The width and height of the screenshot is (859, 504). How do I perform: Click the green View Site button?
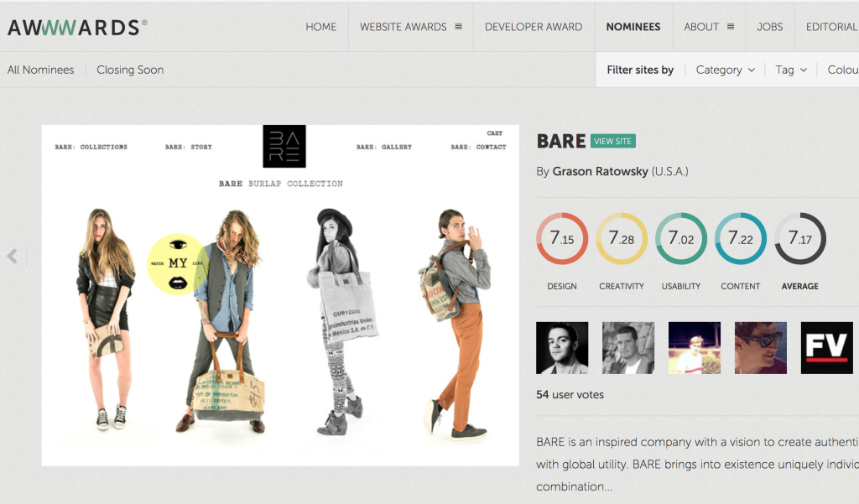click(613, 142)
